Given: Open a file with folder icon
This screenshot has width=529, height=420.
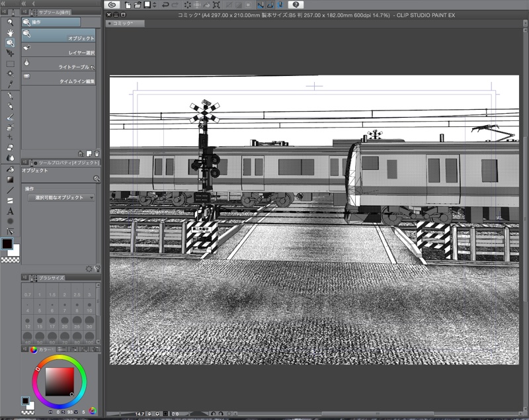Looking at the screenshot, I should tap(138, 5).
